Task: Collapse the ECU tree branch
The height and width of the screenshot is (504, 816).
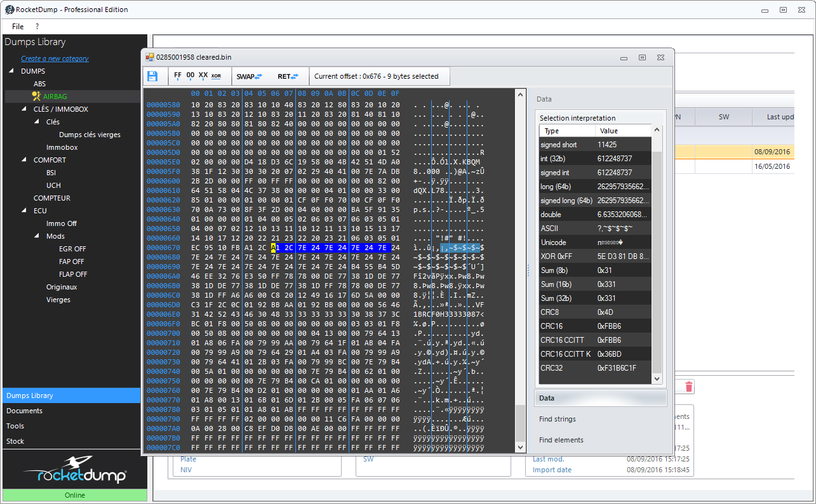Action: [24, 211]
